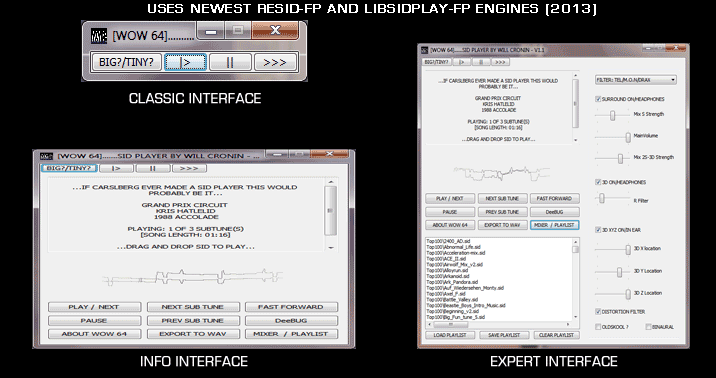
Task: Select Big_Fun_tune_5.sid in playlist
Action: 455,317
